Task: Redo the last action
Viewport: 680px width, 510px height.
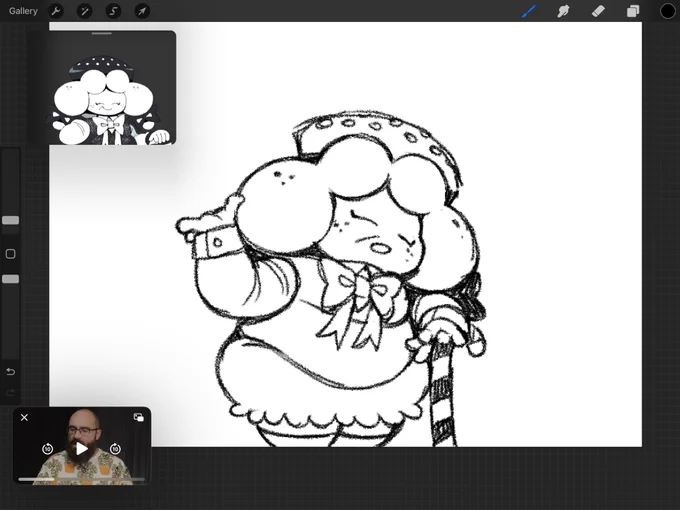Action: pos(10,393)
